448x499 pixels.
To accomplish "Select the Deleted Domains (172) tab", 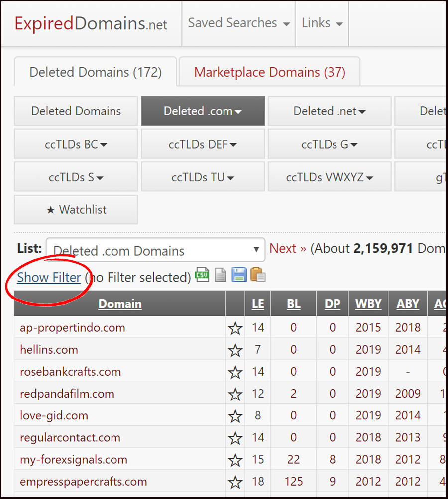I will coord(96,72).
